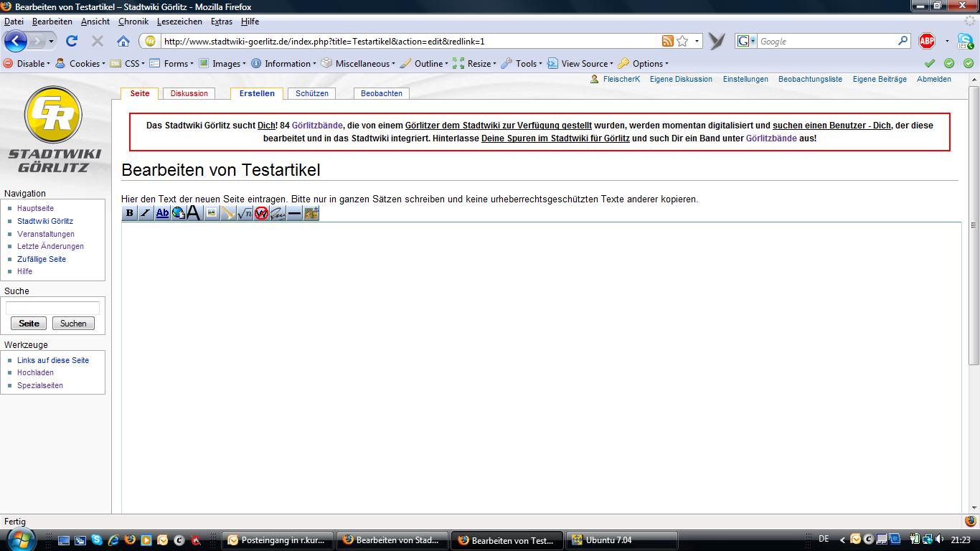Bookmark page using the star icon
The image size is (980, 551).
(682, 42)
